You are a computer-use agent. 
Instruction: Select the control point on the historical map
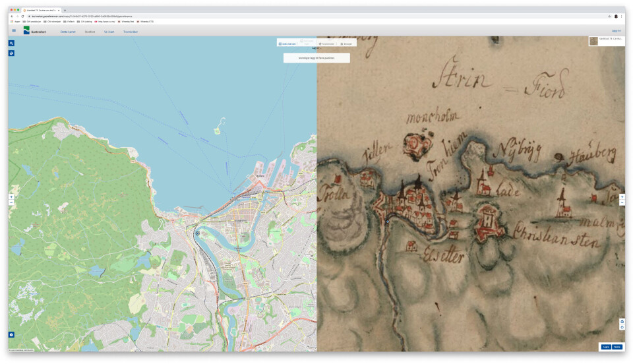coord(388,222)
